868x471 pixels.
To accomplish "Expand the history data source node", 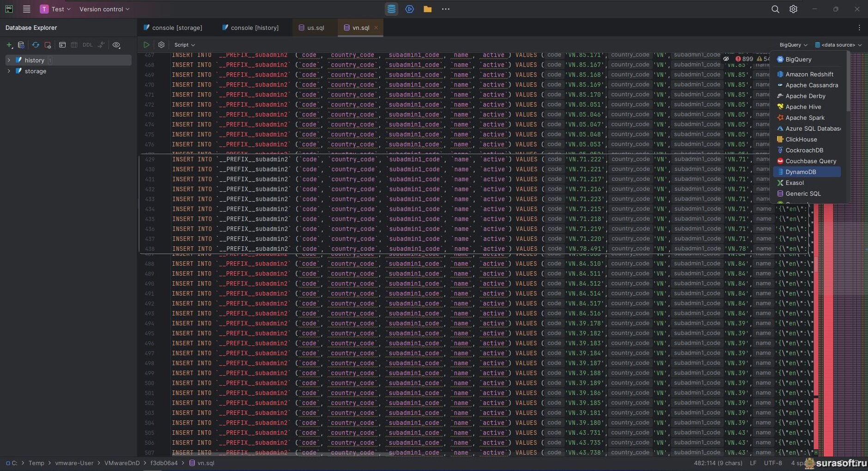I will click(x=9, y=60).
